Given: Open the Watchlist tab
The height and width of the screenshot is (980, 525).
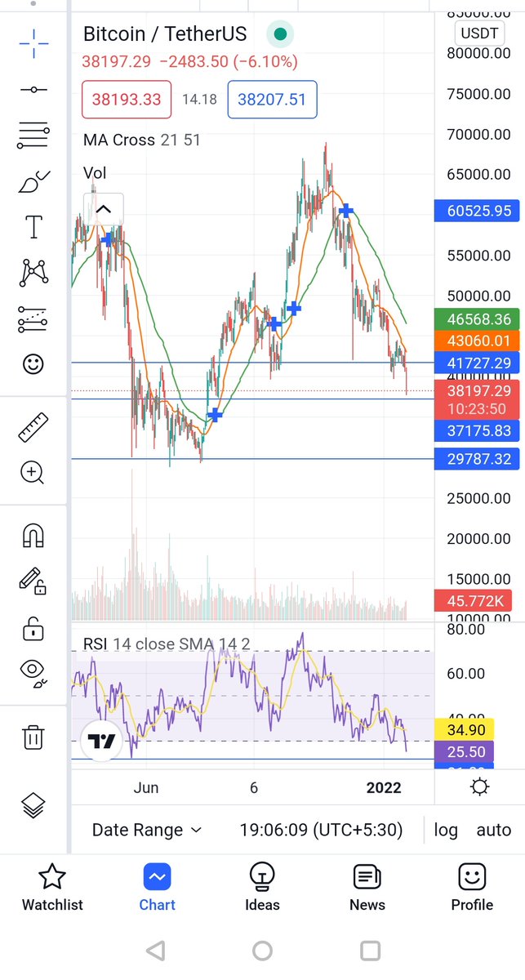Looking at the screenshot, I should tap(52, 888).
